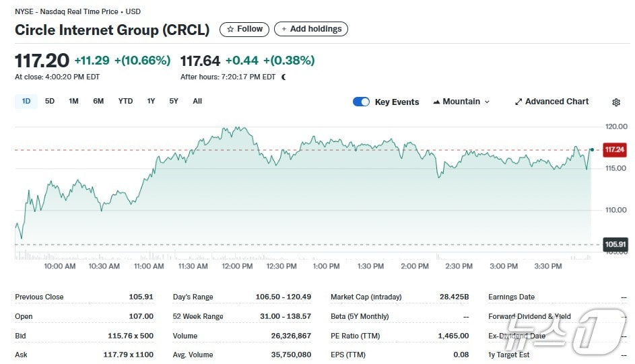This screenshot has height=364, width=635.
Task: Click the star icon in Follow button
Action: coord(230,29)
